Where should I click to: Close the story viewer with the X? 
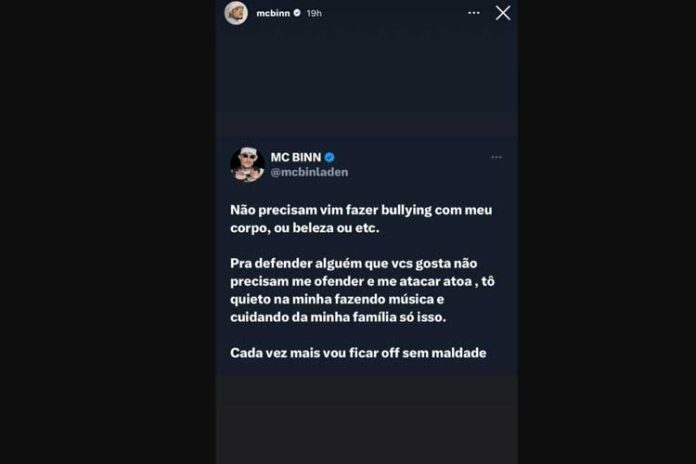pos(503,13)
